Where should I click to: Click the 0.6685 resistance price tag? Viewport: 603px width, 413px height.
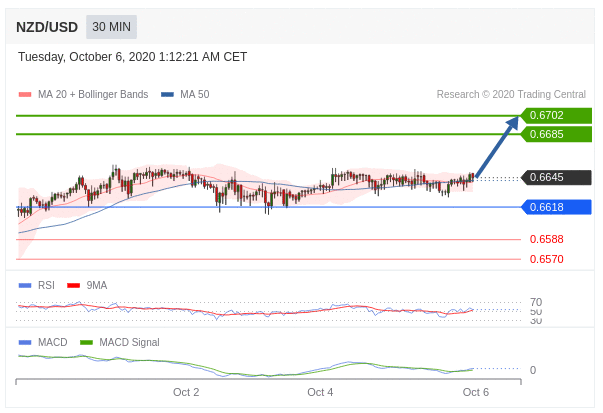point(556,134)
